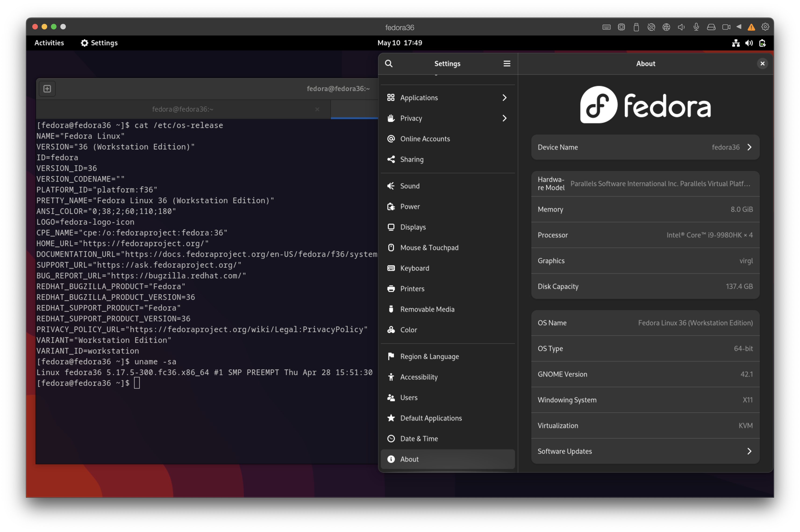This screenshot has width=800, height=532.
Task: Click the Privacy hand icon
Action: (x=391, y=118)
